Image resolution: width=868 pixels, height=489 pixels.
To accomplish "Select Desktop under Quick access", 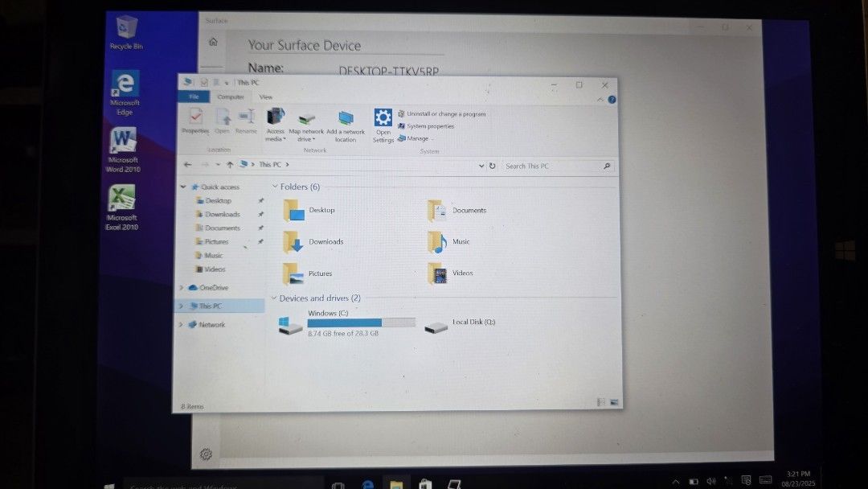I will (218, 200).
